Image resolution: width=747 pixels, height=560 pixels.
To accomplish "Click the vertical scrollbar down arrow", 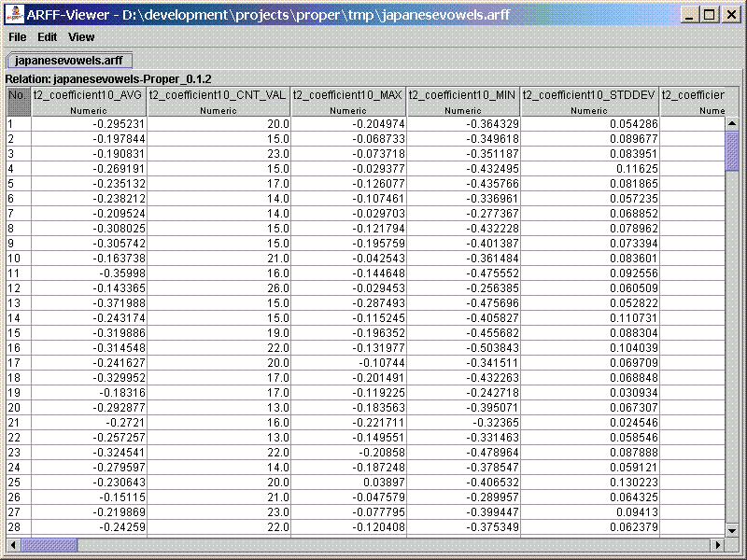I will coord(732,529).
